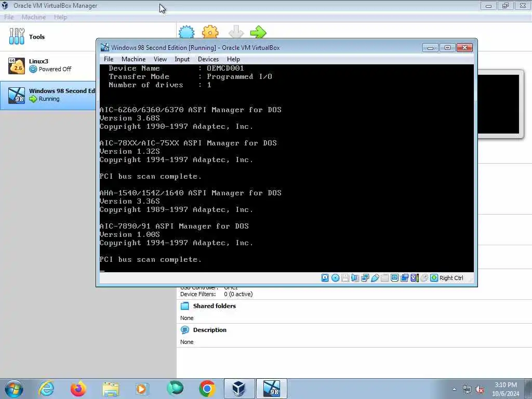Open the File menu of the VM window
Viewport: 532px width, 399px height.
click(x=109, y=59)
